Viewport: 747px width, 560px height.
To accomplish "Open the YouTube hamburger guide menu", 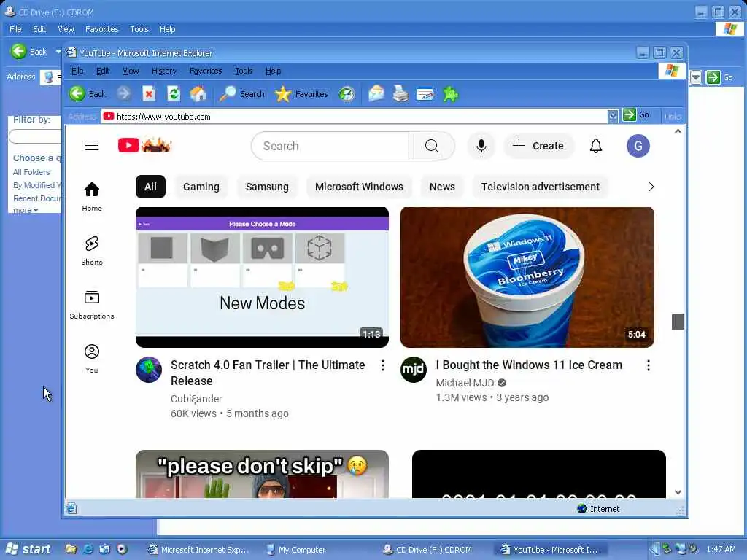I will (x=92, y=145).
